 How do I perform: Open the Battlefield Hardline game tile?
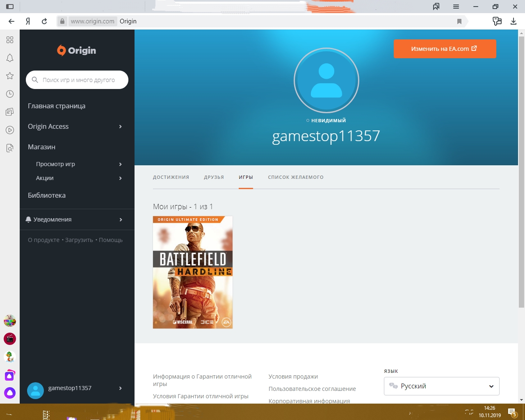tap(193, 272)
